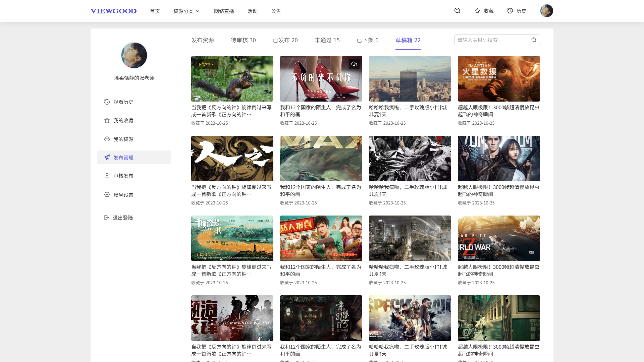Open the user avatar in top bar
Viewport: 644px width, 362px height.
(x=546, y=11)
